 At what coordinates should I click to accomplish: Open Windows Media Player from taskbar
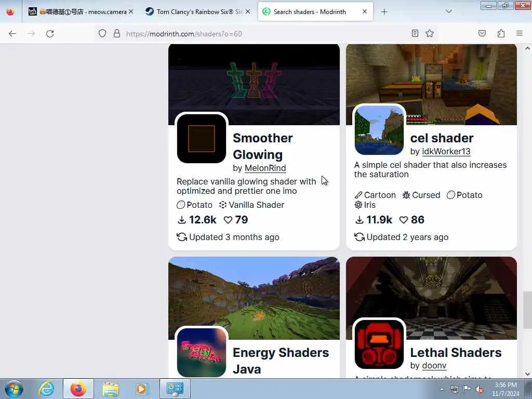(x=142, y=389)
